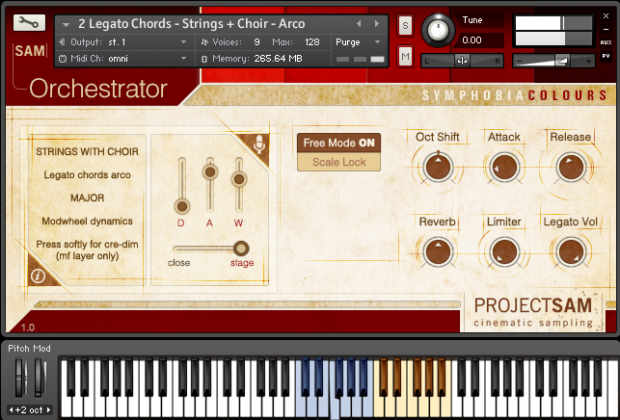Click the D microphone fader
Image resolution: width=620 pixels, height=420 pixels.
click(182, 206)
